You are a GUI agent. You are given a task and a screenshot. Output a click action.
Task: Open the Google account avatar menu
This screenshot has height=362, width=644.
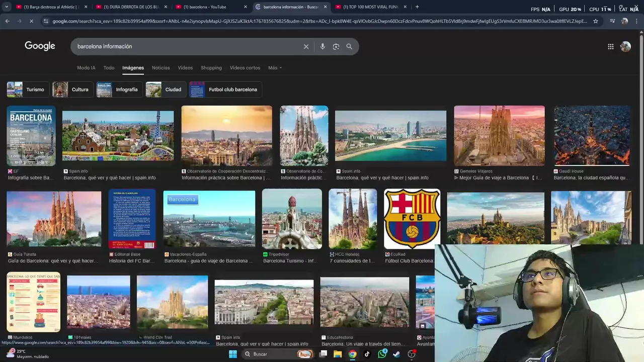625,46
